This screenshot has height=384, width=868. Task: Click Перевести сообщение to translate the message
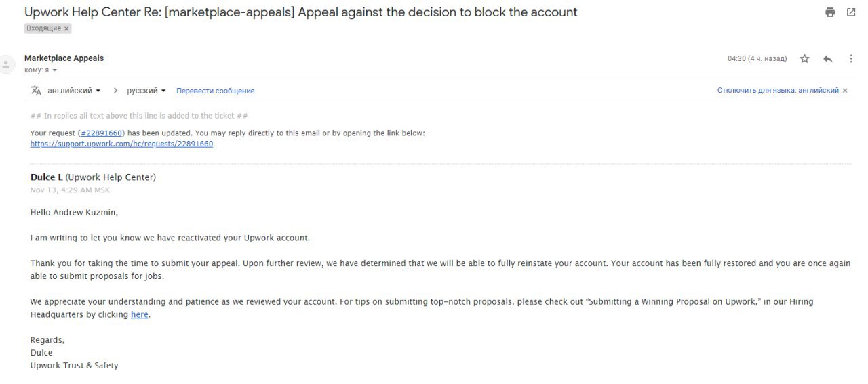coord(215,91)
